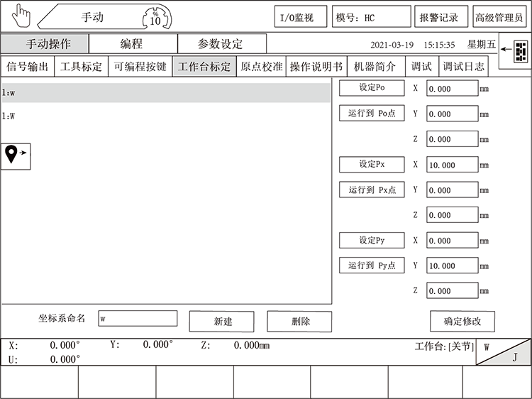Viewport: 532px width, 399px height.
Task: Switch to the 参数设定 tab
Action: click(x=222, y=44)
